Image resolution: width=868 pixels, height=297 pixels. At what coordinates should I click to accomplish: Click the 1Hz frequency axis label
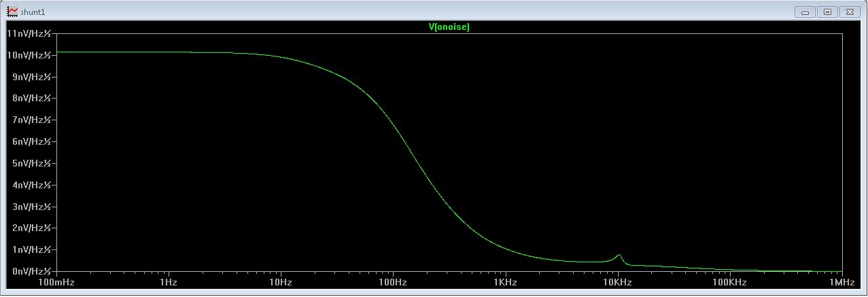[169, 282]
